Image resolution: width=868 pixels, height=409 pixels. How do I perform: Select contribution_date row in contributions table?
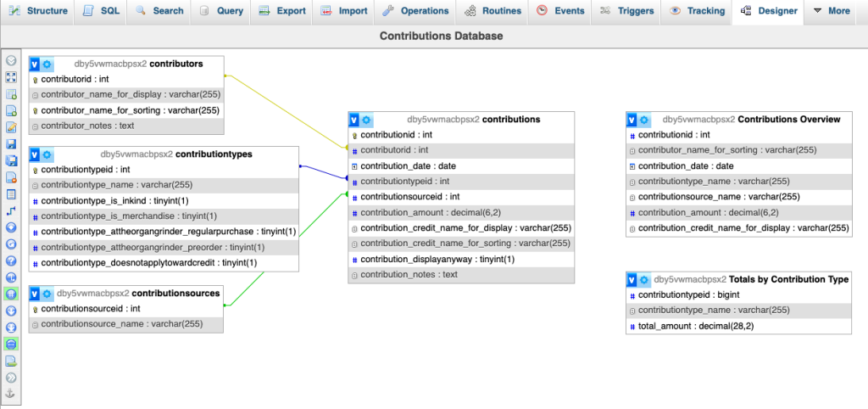[461, 165]
